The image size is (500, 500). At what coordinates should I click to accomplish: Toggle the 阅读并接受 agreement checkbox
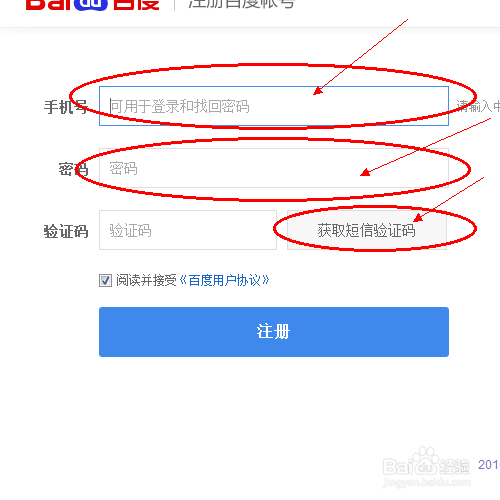105,280
